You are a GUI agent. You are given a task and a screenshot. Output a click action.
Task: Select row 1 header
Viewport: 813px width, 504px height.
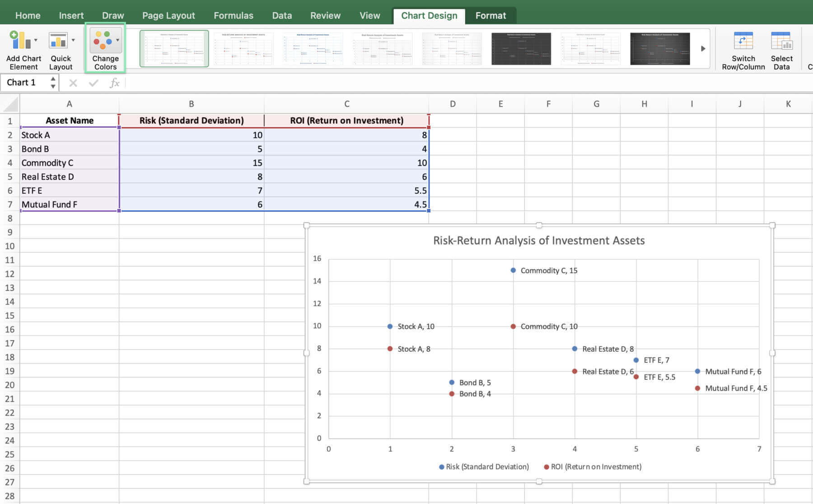coord(10,121)
